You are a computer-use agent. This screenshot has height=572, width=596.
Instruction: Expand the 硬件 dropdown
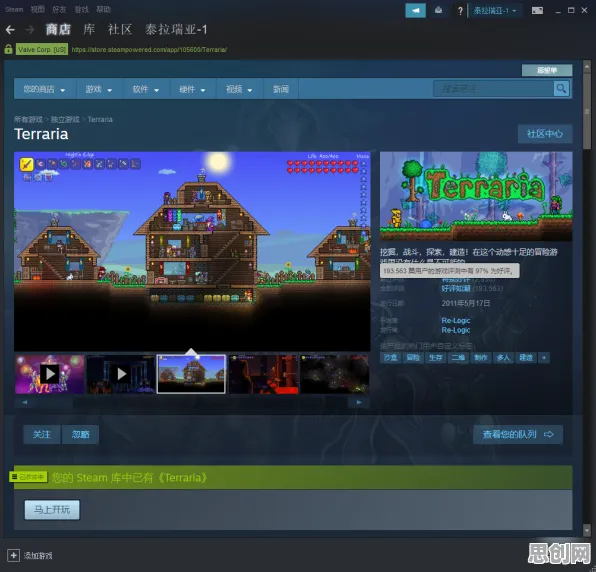[x=192, y=89]
